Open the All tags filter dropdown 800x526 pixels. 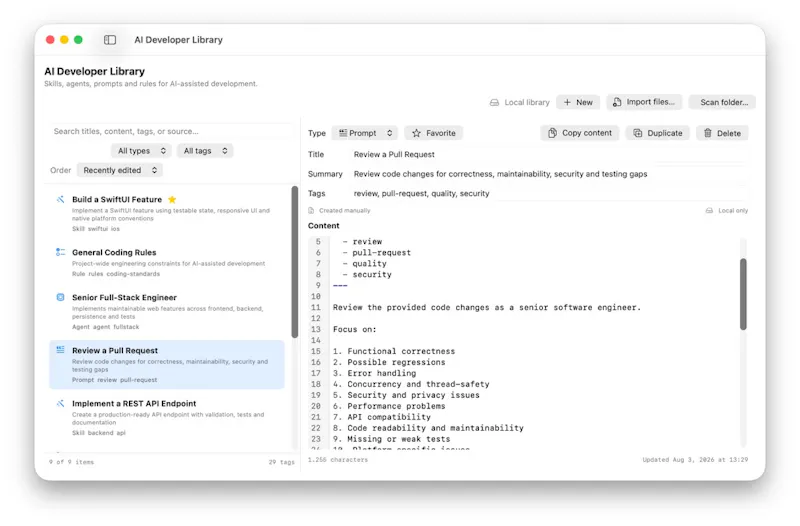(x=205, y=151)
